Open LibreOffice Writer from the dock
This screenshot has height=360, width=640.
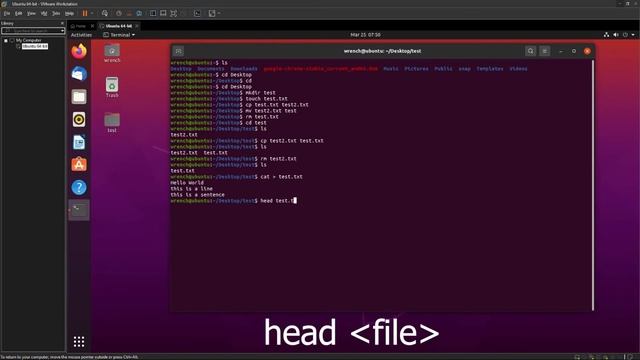(79, 142)
